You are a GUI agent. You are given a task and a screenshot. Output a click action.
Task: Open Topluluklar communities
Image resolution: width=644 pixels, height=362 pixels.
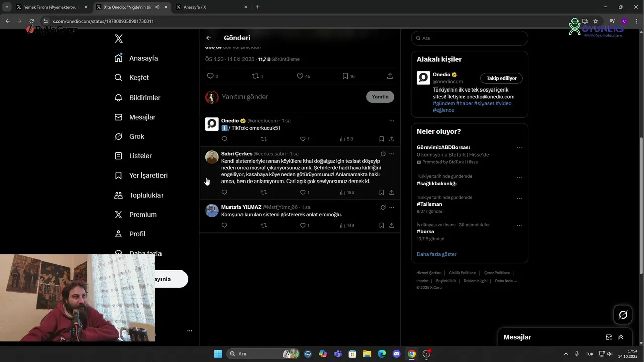[139, 195]
